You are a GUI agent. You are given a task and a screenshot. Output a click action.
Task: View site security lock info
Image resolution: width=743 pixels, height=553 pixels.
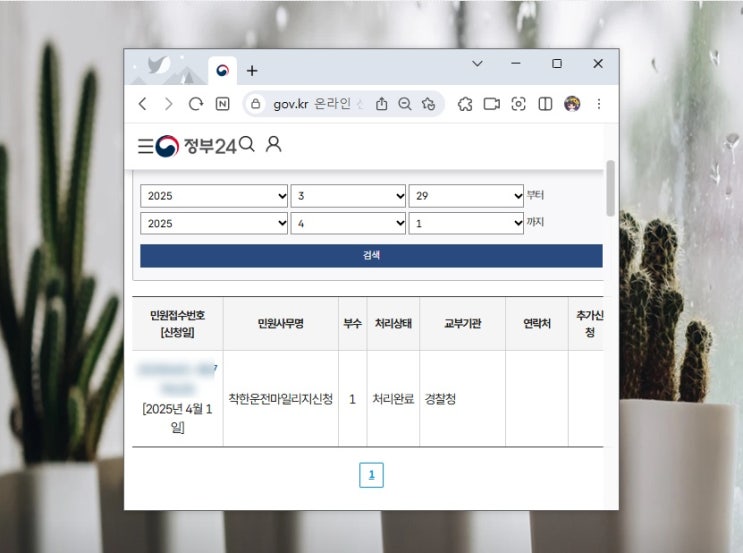256,104
